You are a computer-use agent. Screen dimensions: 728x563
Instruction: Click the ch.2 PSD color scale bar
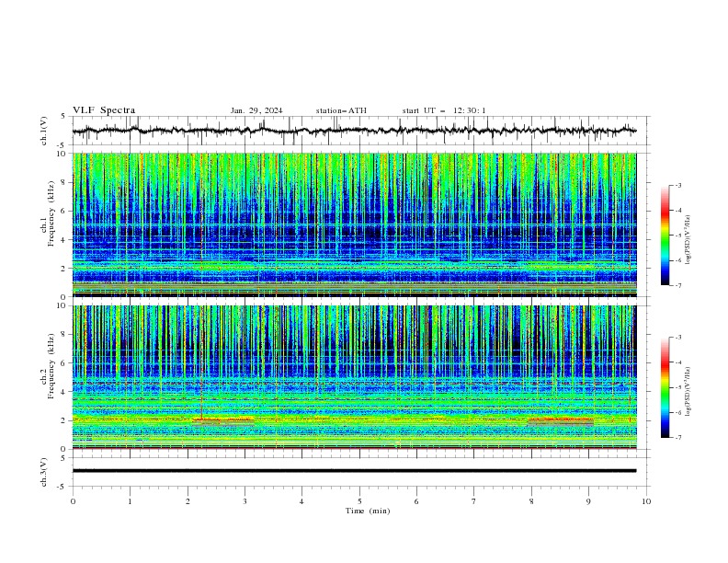(665, 387)
